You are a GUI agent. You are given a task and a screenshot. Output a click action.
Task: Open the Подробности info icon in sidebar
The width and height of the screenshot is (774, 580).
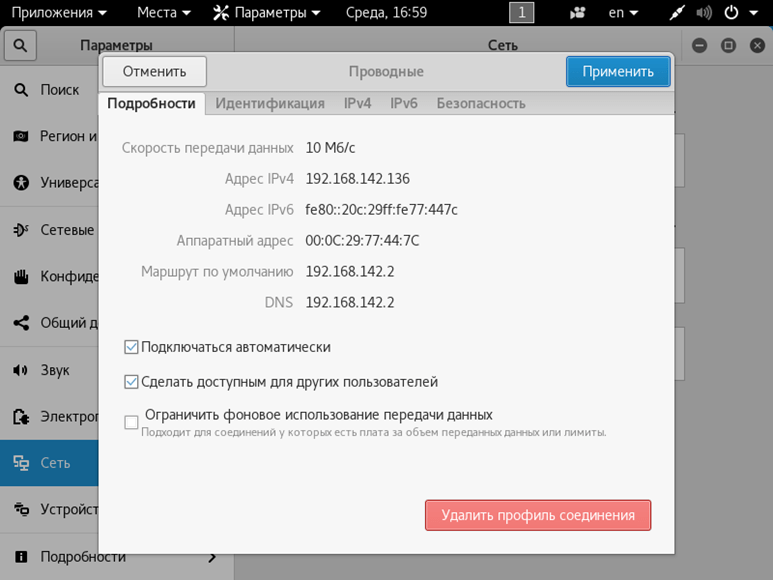(x=21, y=557)
